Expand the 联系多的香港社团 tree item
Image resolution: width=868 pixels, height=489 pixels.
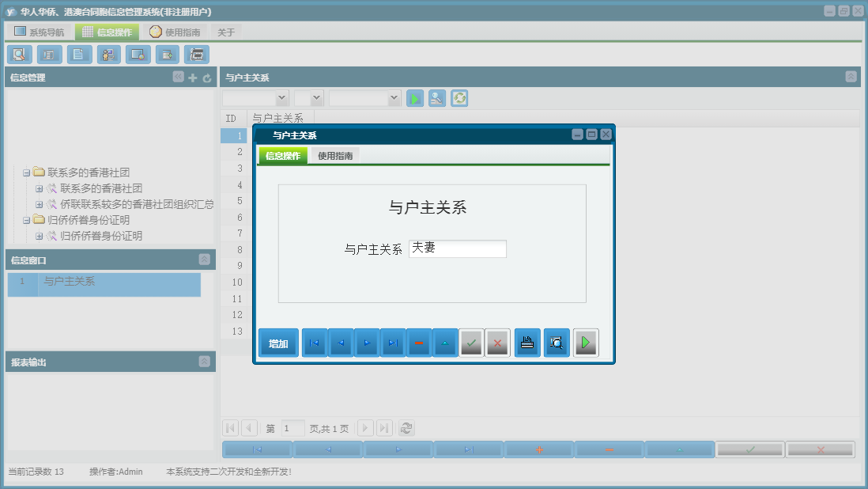tap(28, 172)
